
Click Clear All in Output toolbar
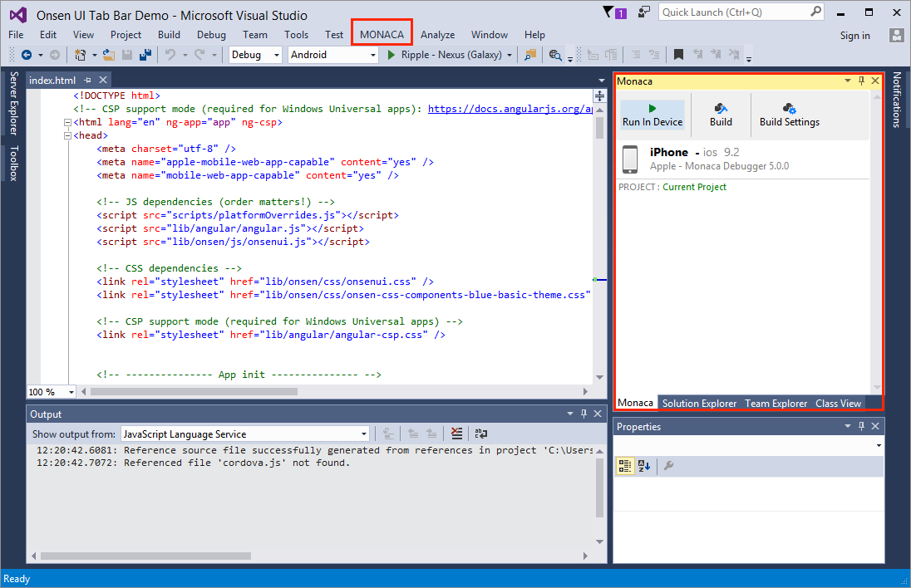(456, 434)
